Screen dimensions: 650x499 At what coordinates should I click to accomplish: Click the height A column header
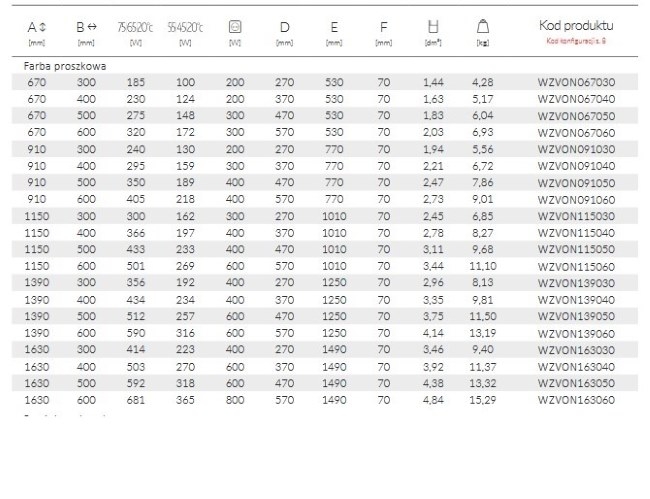pos(36,28)
